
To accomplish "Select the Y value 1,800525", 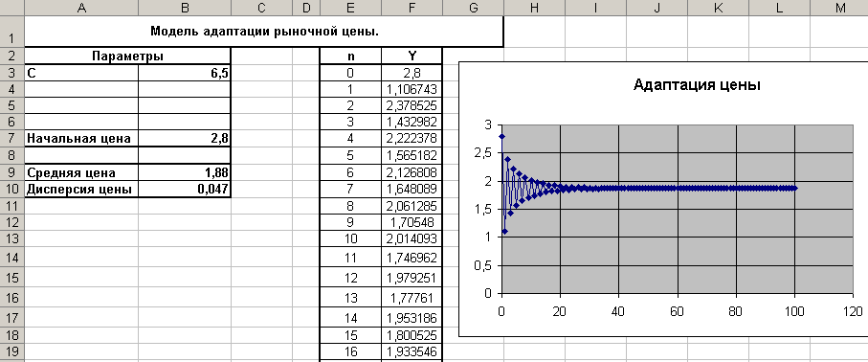I will pos(412,335).
